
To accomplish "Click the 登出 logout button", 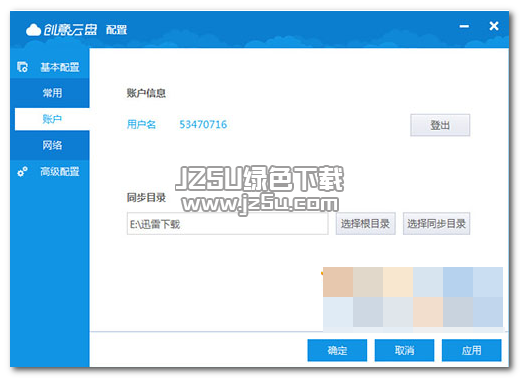I will 440,125.
